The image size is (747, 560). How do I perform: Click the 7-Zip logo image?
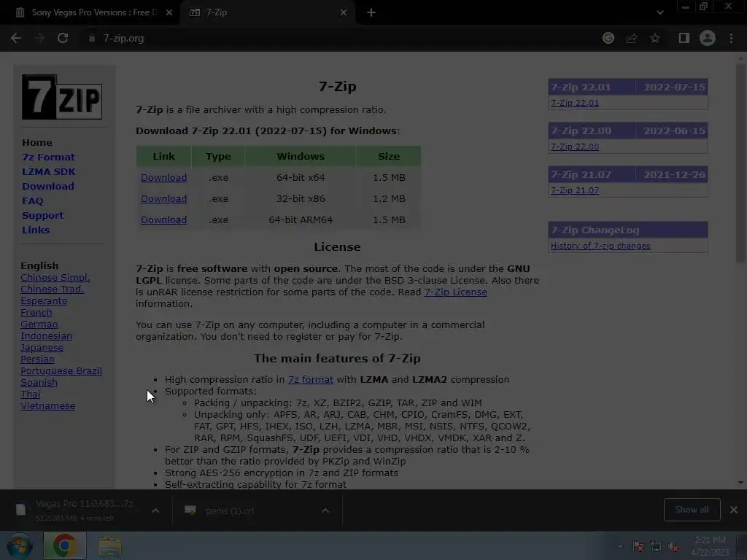62,97
